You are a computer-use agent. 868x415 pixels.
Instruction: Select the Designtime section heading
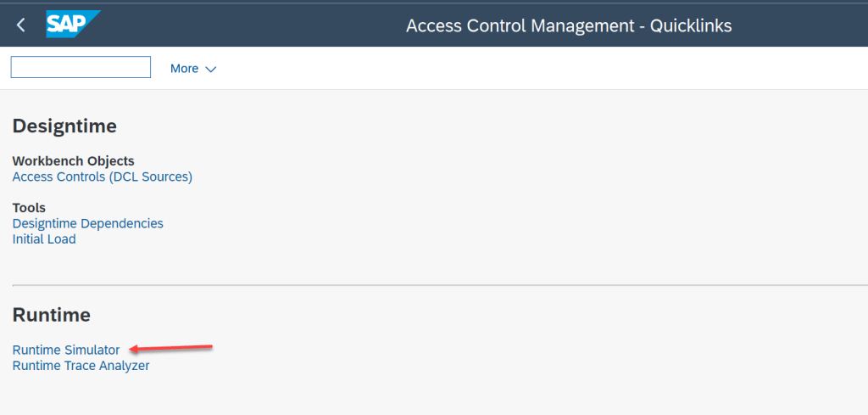[x=64, y=126]
